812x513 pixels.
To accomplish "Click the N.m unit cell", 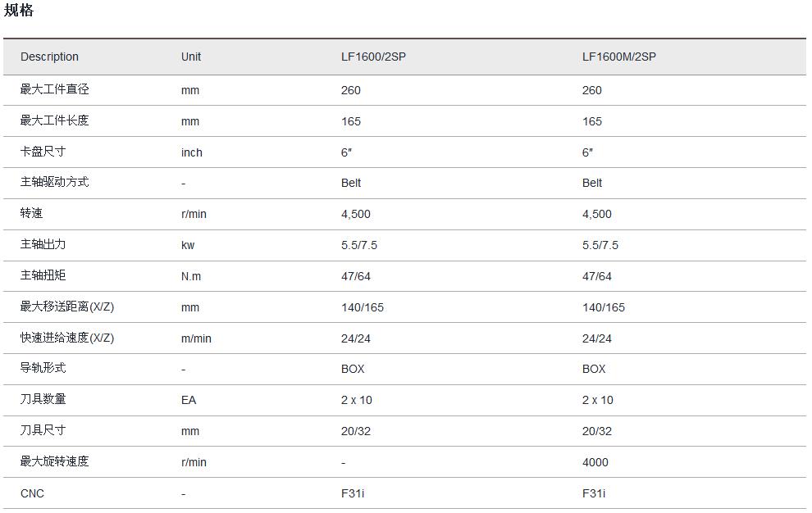I will tap(190, 276).
